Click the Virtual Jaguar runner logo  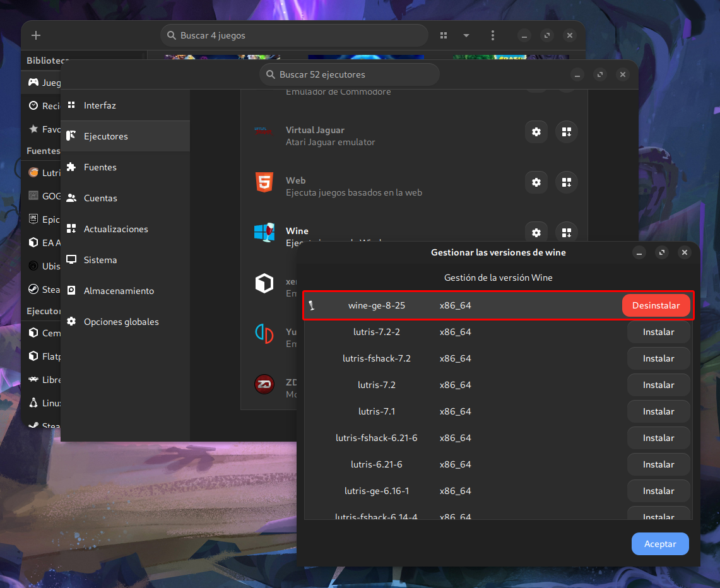264,132
